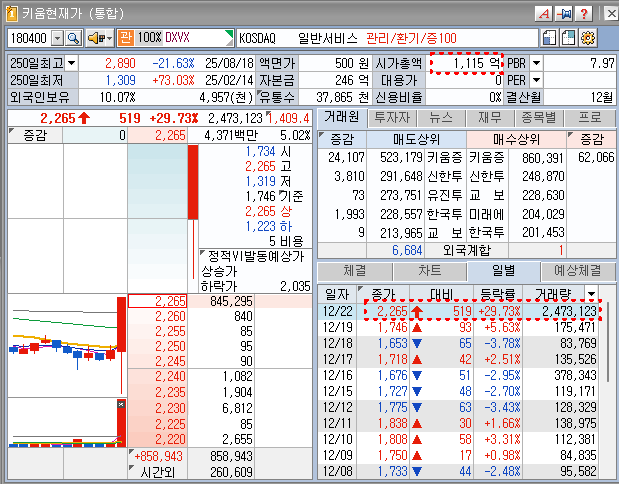Screen dimensions: 619x484
Task: Open the PBR dropdown arrow
Action: tap(536, 63)
